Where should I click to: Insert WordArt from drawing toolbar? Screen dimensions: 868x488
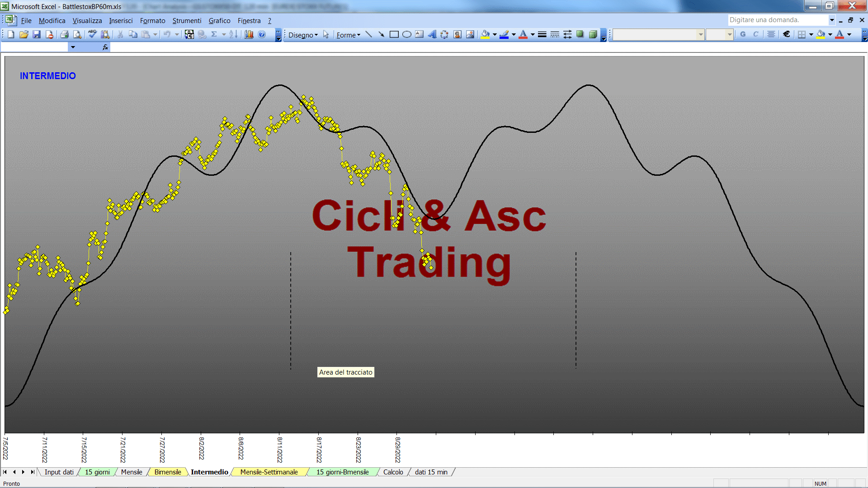(x=432, y=34)
